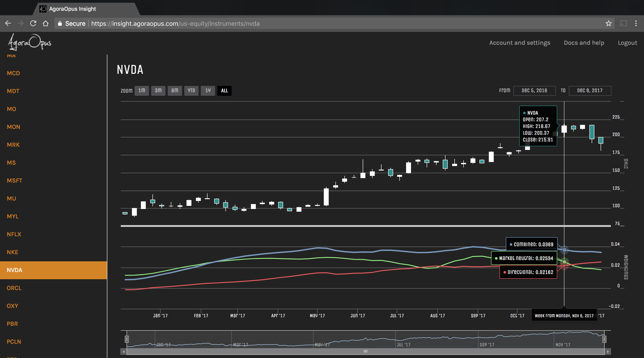This screenshot has height=358, width=644.
Task: Select OXY in the instrument list
Action: pyautogui.click(x=13, y=306)
